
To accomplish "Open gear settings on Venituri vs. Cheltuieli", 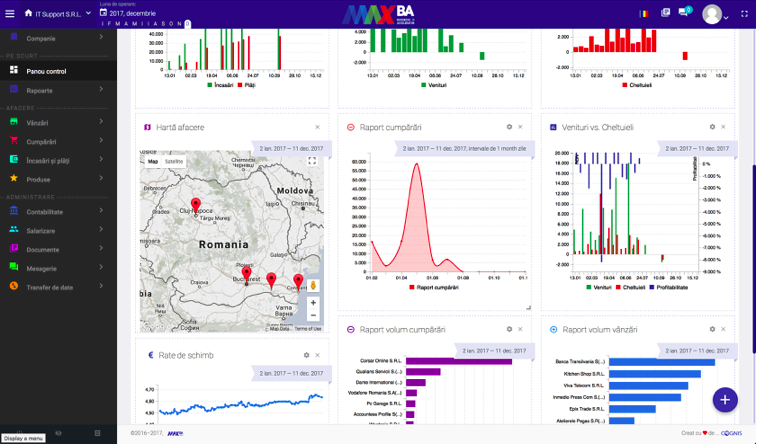I will coord(712,127).
